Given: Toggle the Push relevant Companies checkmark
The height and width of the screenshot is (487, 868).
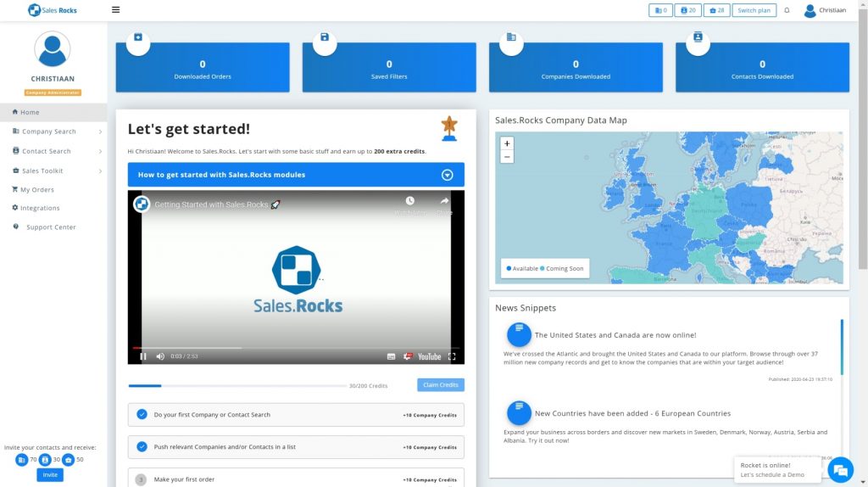Looking at the screenshot, I should click(142, 446).
